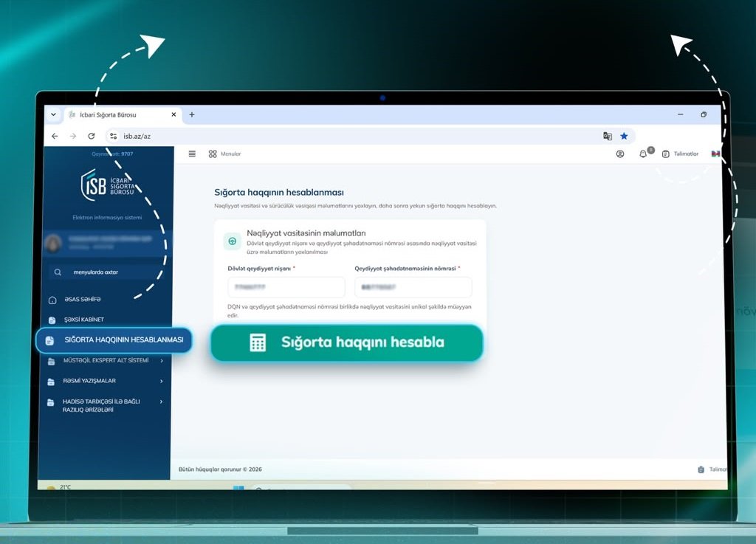Collapse the sidebar with the hamburger icon
756x544 pixels.
[x=192, y=154]
